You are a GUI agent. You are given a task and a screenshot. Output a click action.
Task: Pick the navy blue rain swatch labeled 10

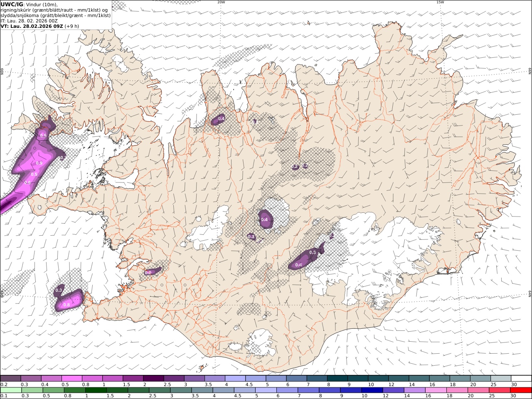(x=372, y=390)
